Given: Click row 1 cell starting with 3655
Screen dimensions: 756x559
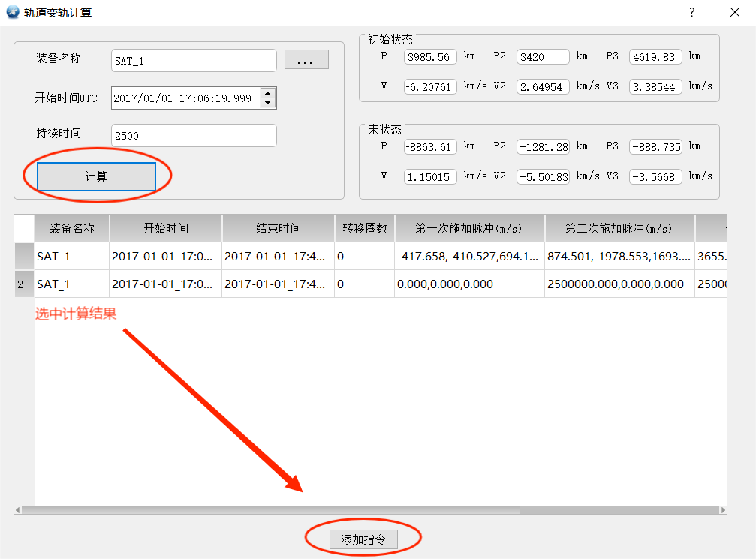Looking at the screenshot, I should (x=711, y=257).
